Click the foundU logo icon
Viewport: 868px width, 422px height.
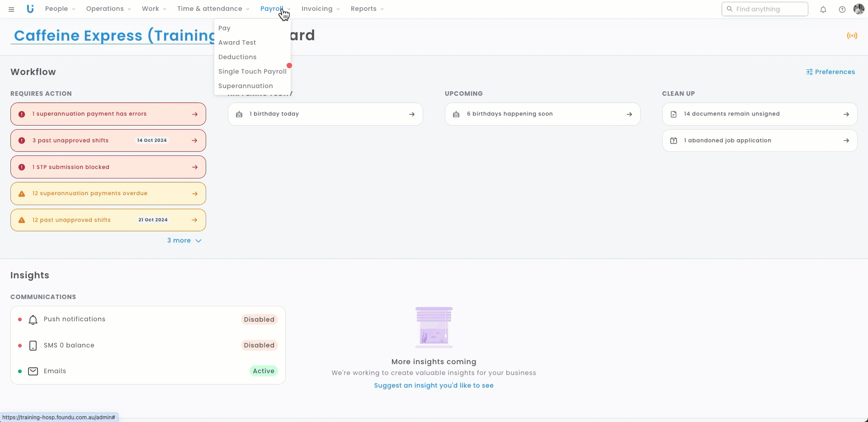pos(30,9)
